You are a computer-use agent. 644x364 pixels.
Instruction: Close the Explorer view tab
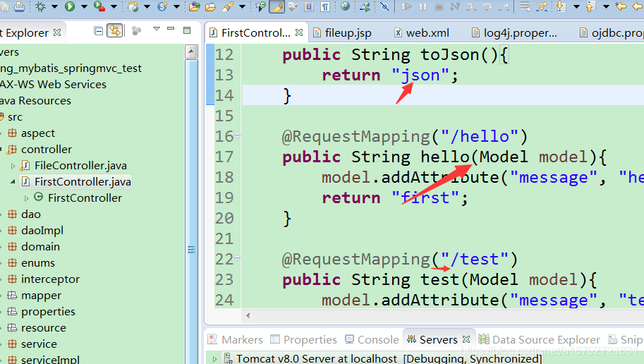(57, 32)
